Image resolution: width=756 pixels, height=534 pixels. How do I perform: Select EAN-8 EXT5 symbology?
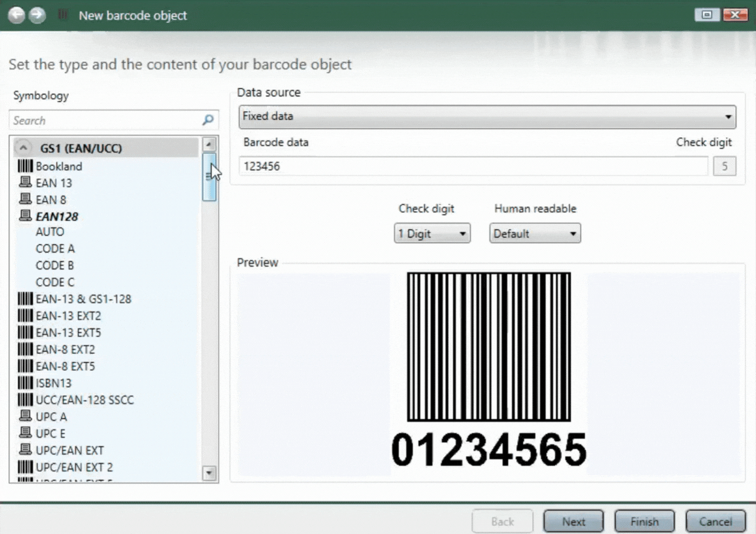[x=65, y=366]
